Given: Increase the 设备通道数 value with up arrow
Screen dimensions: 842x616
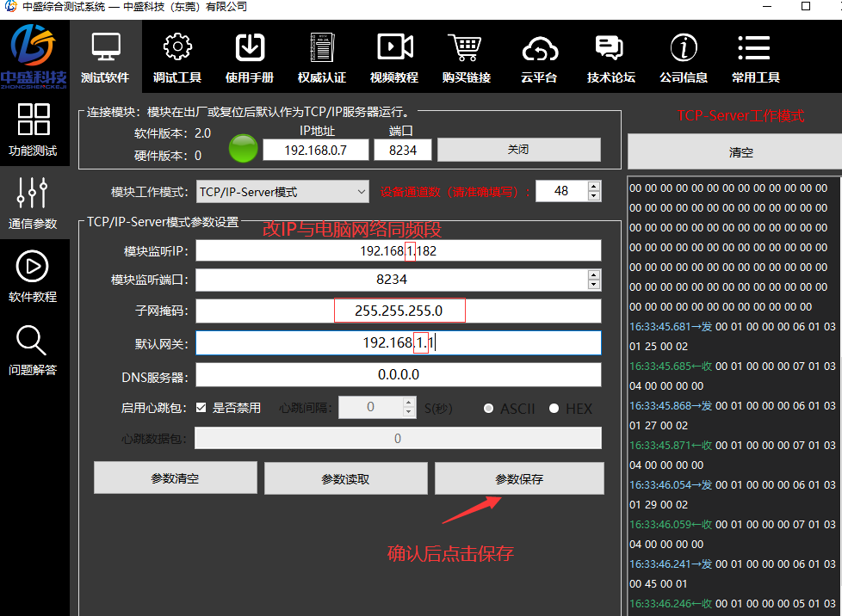Looking at the screenshot, I should pos(593,187).
